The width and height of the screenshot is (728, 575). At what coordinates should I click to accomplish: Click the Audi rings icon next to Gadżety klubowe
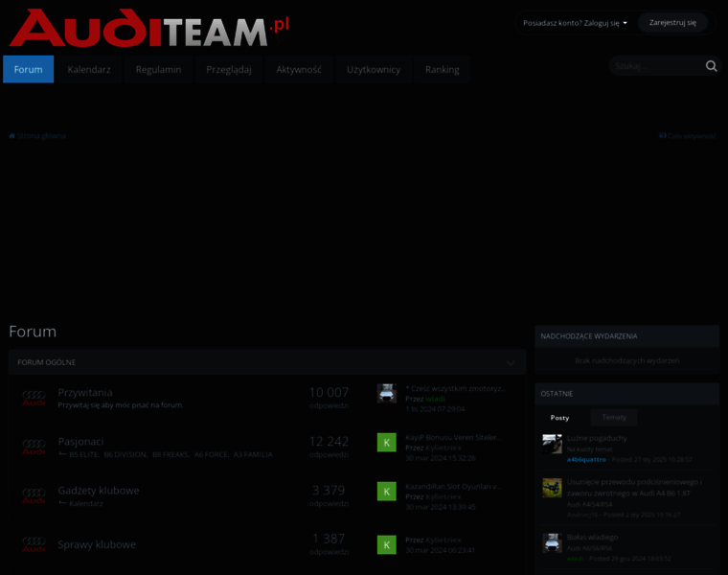[x=34, y=496]
